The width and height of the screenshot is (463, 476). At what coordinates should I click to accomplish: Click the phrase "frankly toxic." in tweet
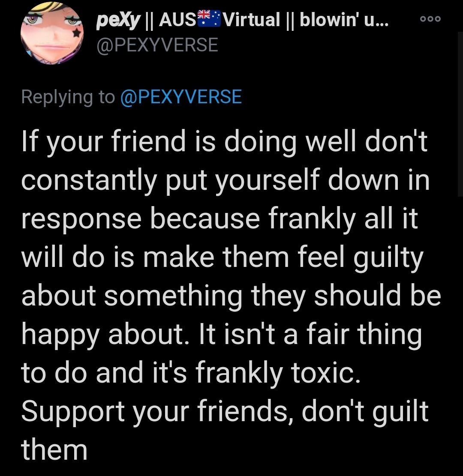[278, 373]
